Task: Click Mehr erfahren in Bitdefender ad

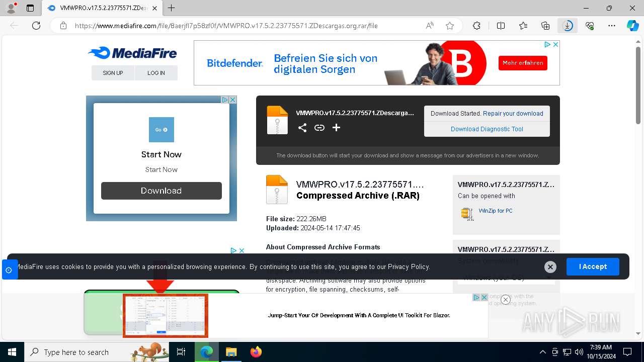Action: pos(523,63)
